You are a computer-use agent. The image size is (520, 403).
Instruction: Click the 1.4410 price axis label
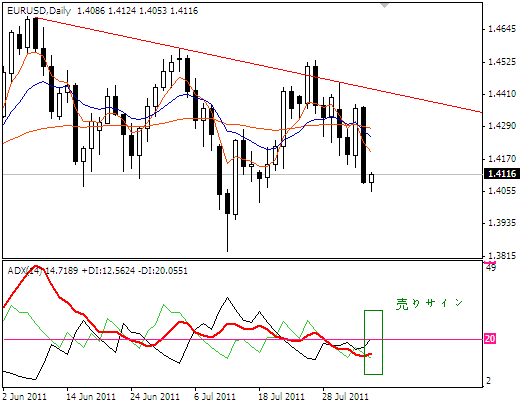click(502, 94)
